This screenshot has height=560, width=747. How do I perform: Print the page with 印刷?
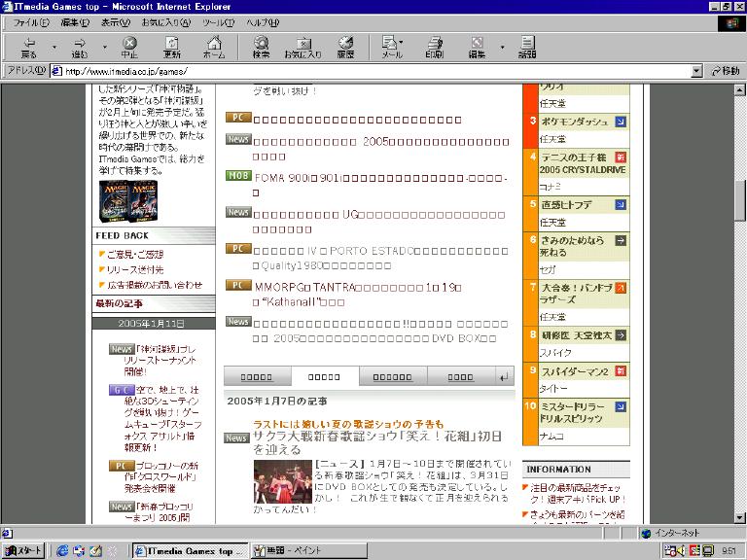pyautogui.click(x=435, y=48)
